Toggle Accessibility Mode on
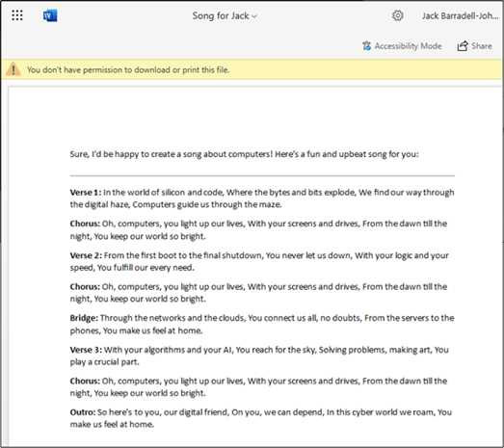Image resolution: width=504 pixels, height=448 pixels. tap(402, 46)
